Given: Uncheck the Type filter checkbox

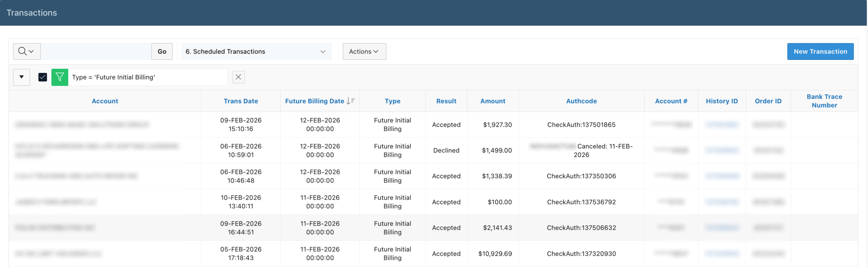Looking at the screenshot, I should 43,77.
